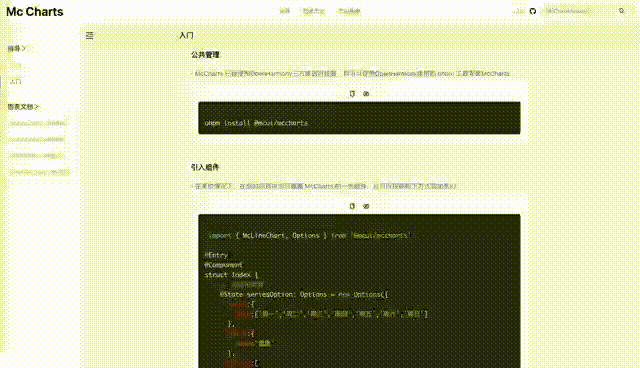Toggle the theme switch left of GitHub icon
The width and height of the screenshot is (640, 368).
(518, 11)
